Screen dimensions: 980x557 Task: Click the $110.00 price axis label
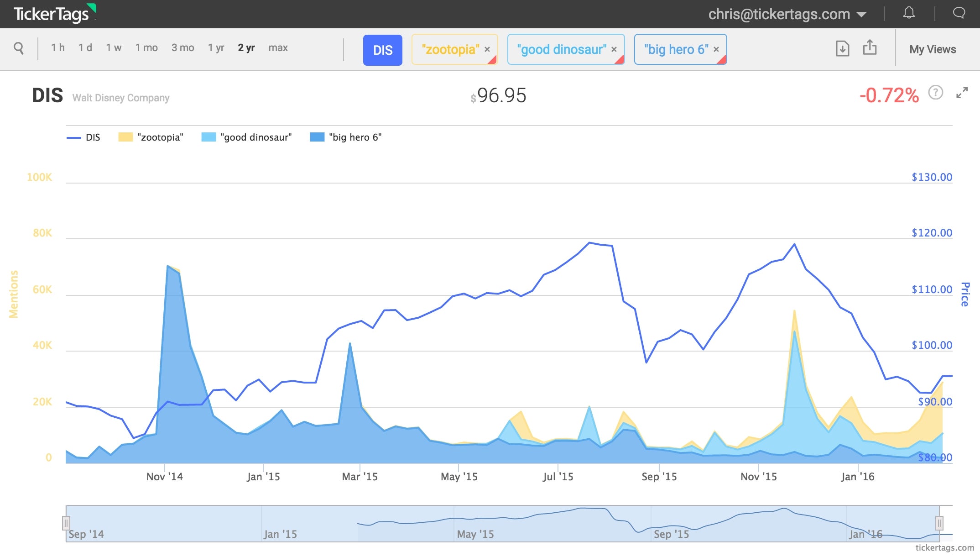coord(932,289)
